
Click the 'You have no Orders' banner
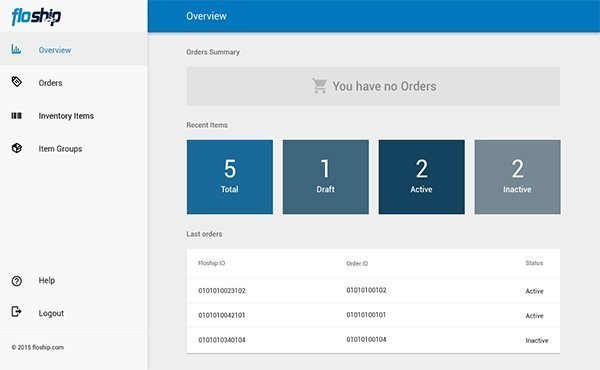pyautogui.click(x=373, y=86)
